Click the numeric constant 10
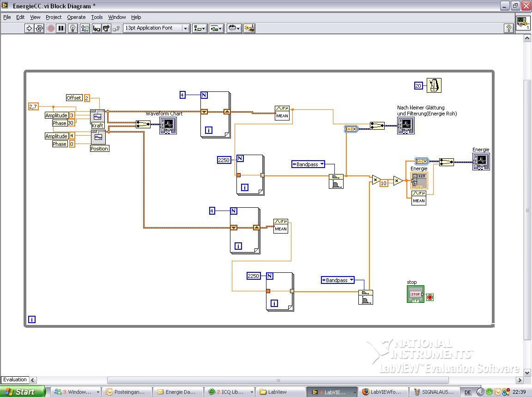532x397 pixels. (383, 183)
